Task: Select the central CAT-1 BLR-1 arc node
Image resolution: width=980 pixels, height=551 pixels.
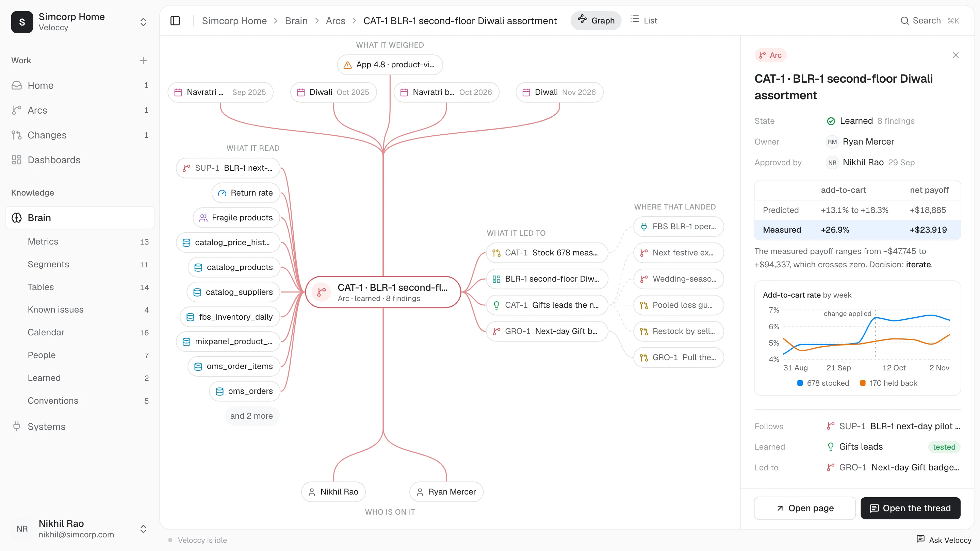Action: coord(383,292)
